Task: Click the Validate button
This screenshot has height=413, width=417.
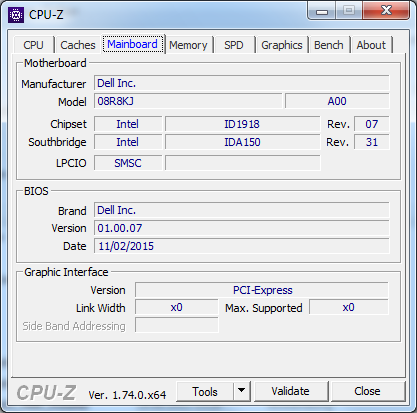Action: pos(290,391)
